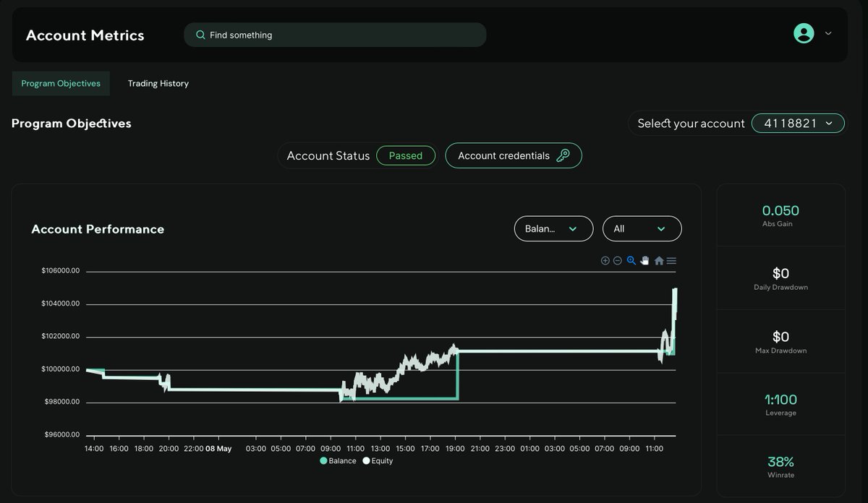Image resolution: width=868 pixels, height=503 pixels.
Task: Click the chart zoom out minus icon
Action: (x=618, y=261)
